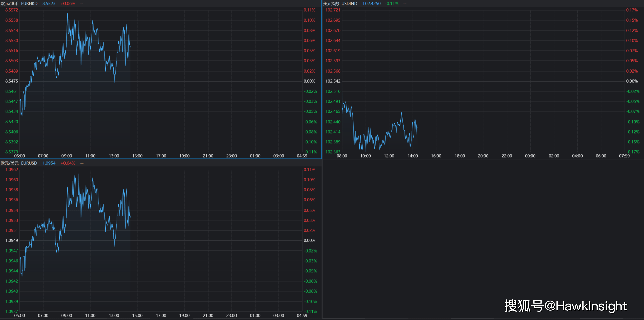
Task: Click the 09:00 time label on the EURHKD chart
Action: click(x=67, y=156)
